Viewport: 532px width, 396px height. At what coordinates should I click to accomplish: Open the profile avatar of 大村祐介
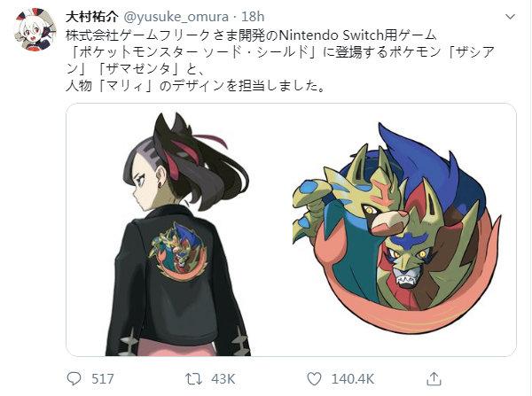pyautogui.click(x=35, y=29)
